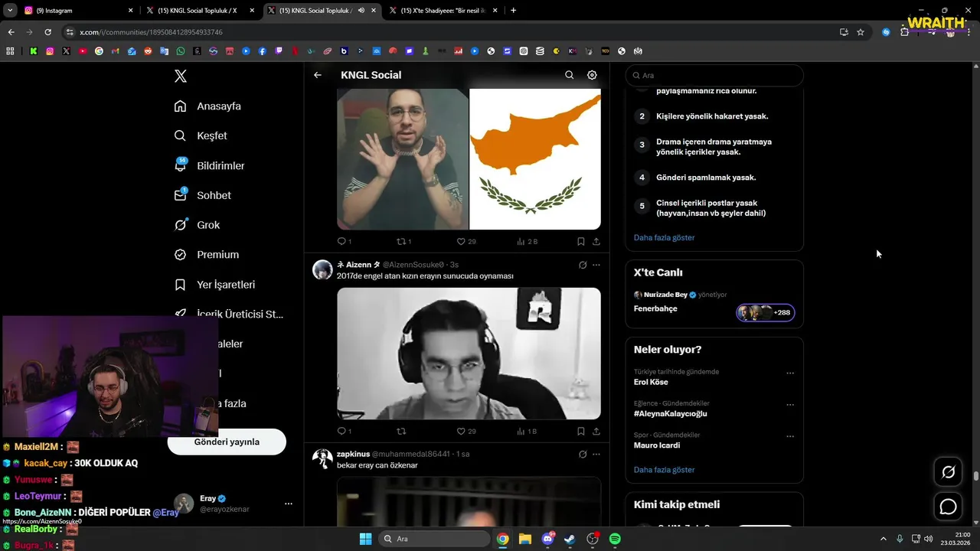
Task: Go back from KNGL Social community
Action: tap(318, 75)
